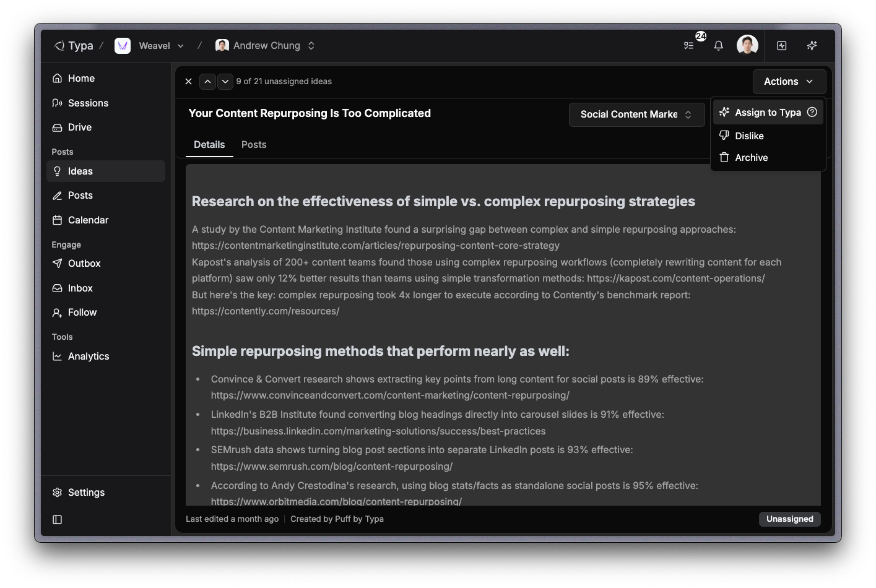Close the idea detail view
Screen dimensions: 876x588
tap(189, 81)
